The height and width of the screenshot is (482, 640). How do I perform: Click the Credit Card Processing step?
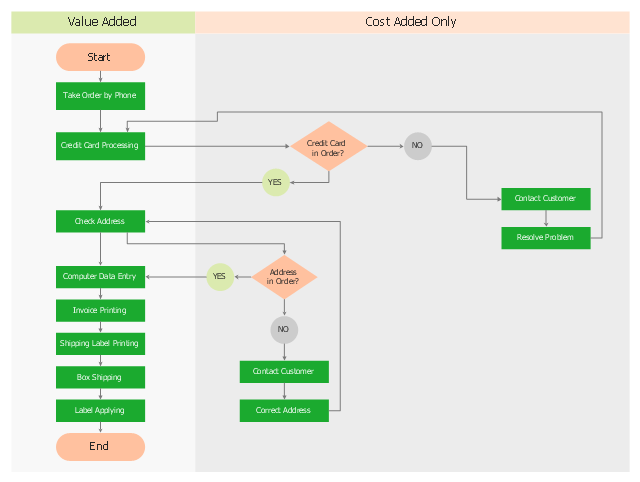click(100, 146)
